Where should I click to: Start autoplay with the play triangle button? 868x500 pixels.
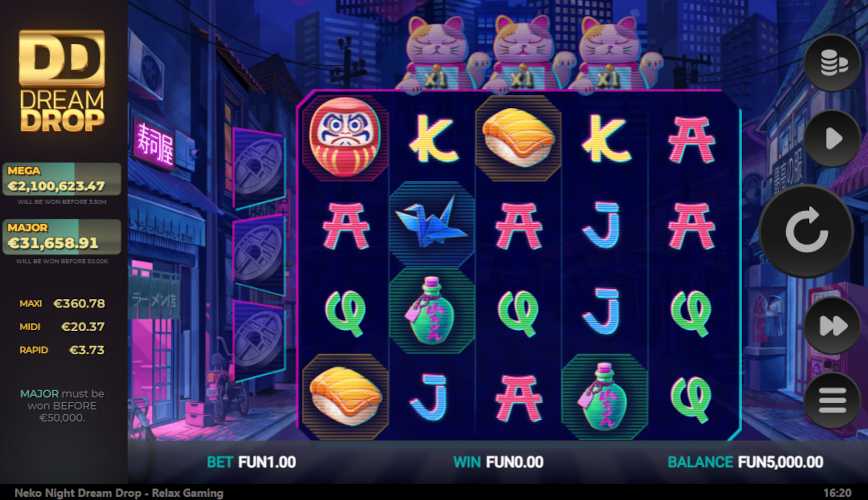point(832,138)
